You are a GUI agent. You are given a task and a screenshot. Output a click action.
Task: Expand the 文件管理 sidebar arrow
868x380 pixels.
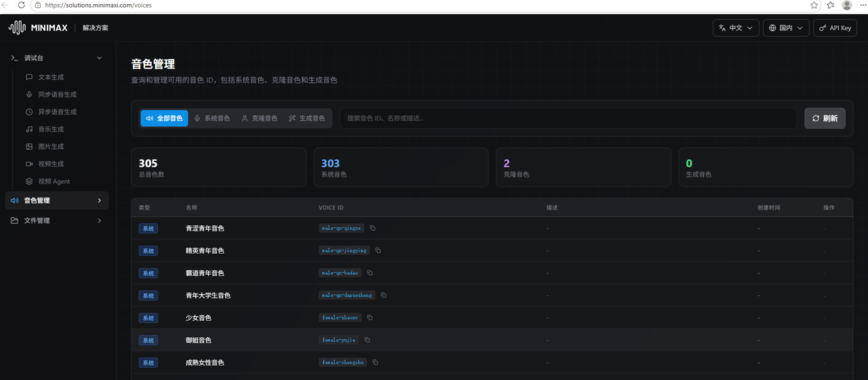(100, 221)
